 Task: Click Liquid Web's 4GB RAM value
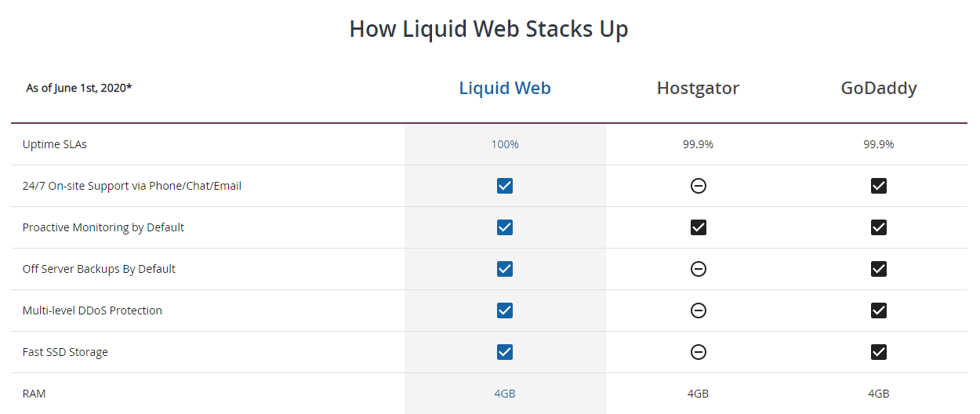tap(505, 394)
